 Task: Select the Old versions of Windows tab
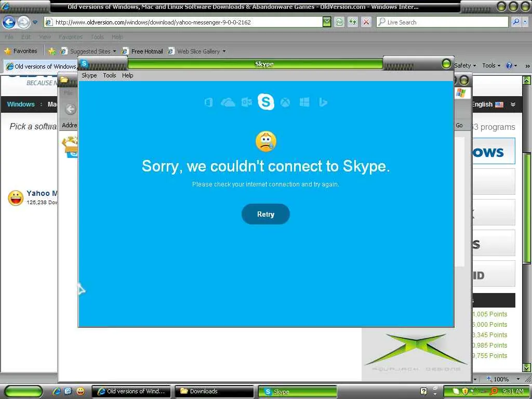41,66
